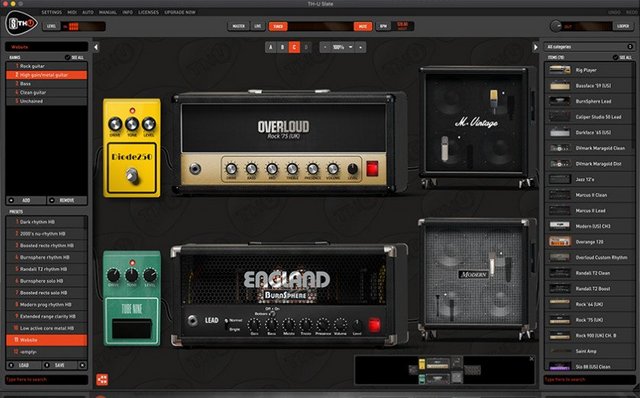The height and width of the screenshot is (398, 640).
Task: Click the Add bank round icon
Action: click(x=11, y=200)
